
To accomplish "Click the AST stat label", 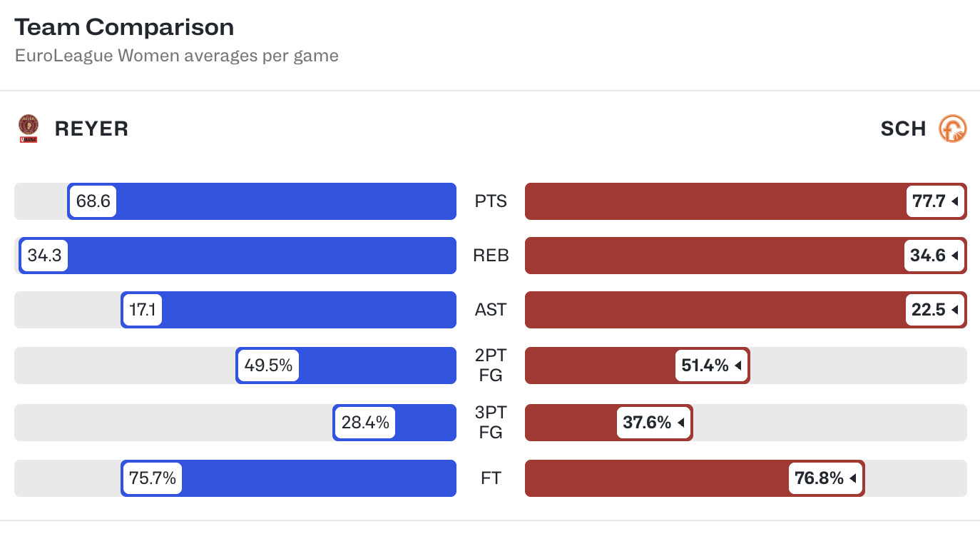I will coord(491,310).
